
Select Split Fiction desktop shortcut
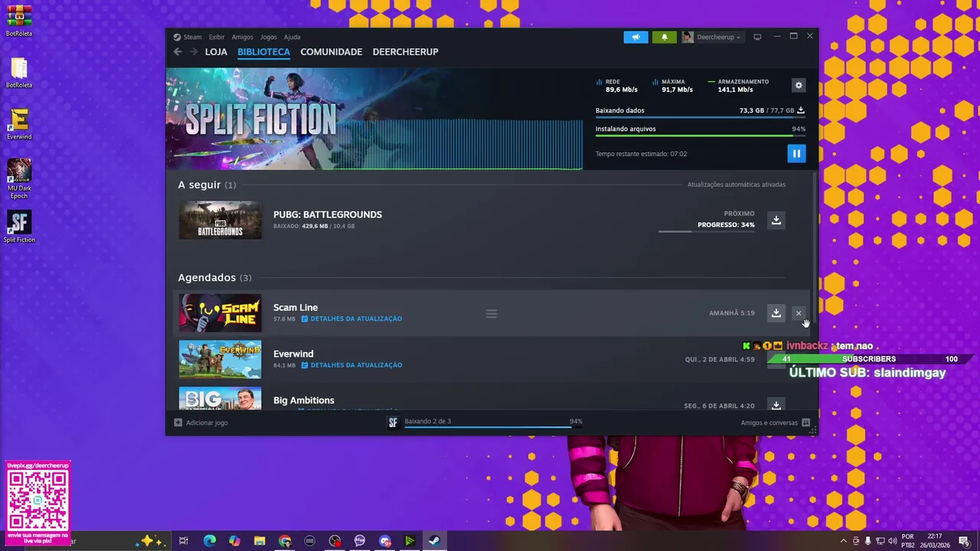(x=19, y=227)
